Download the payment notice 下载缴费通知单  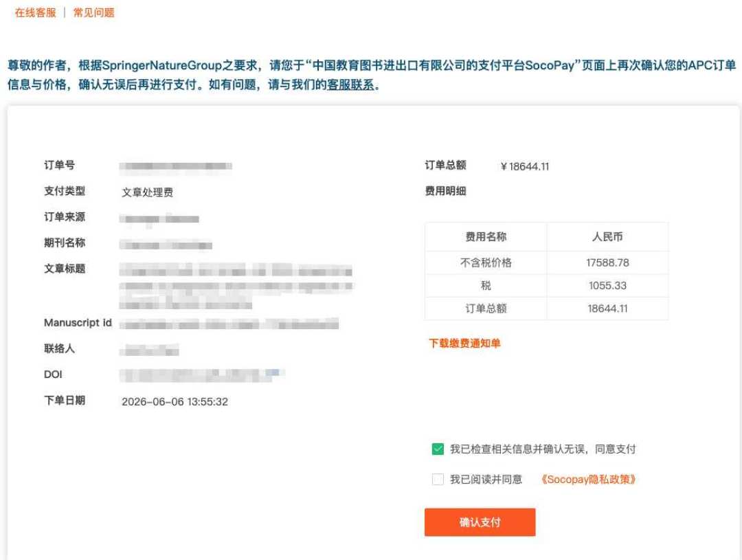point(464,343)
